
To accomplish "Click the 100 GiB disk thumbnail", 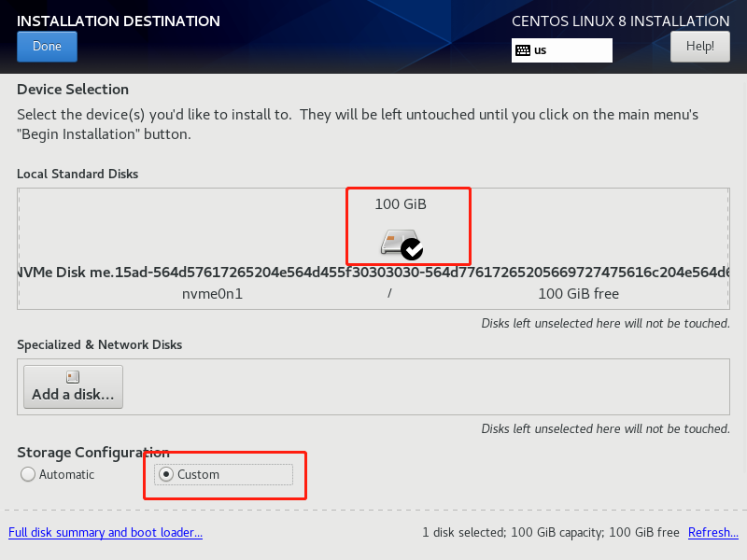I will tap(408, 226).
